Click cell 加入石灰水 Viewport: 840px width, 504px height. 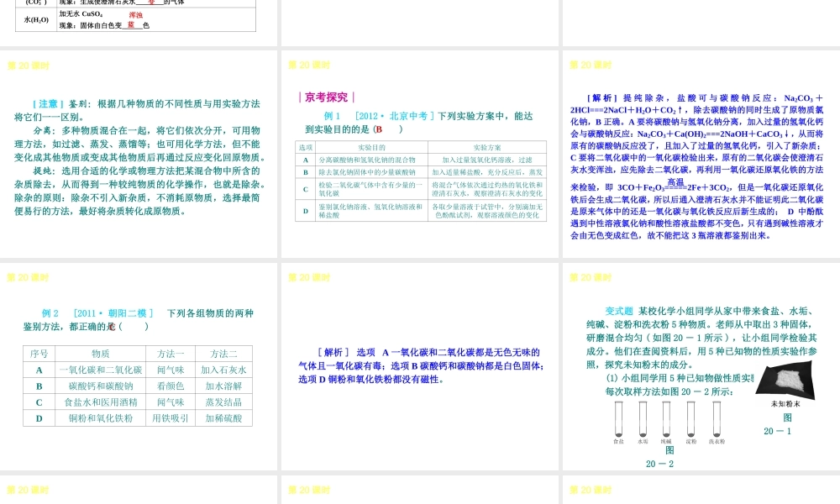coord(223,370)
